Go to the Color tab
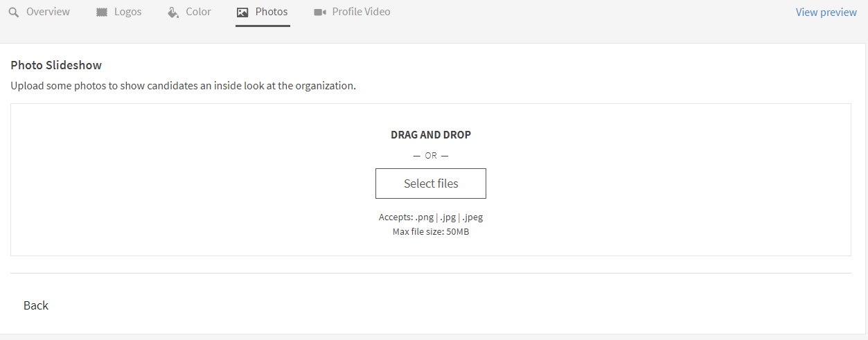Image resolution: width=868 pixels, height=340 pixels. 198,12
